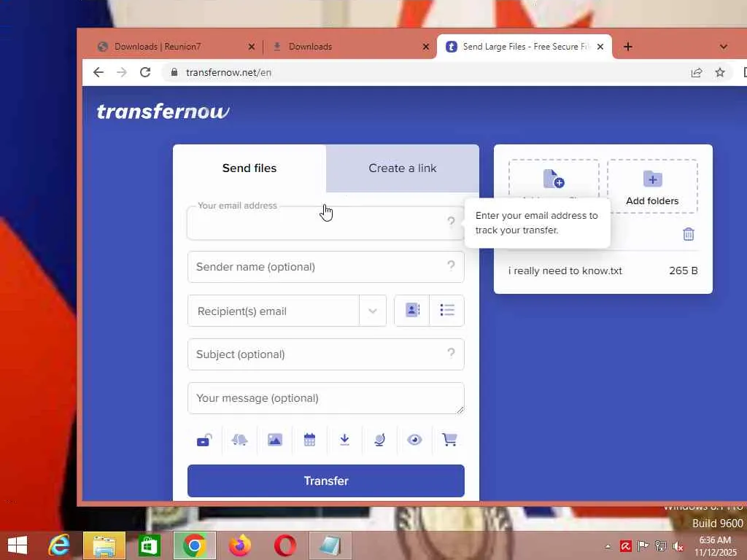Open File Explorer from taskbar
The height and width of the screenshot is (560, 747).
coord(104,545)
